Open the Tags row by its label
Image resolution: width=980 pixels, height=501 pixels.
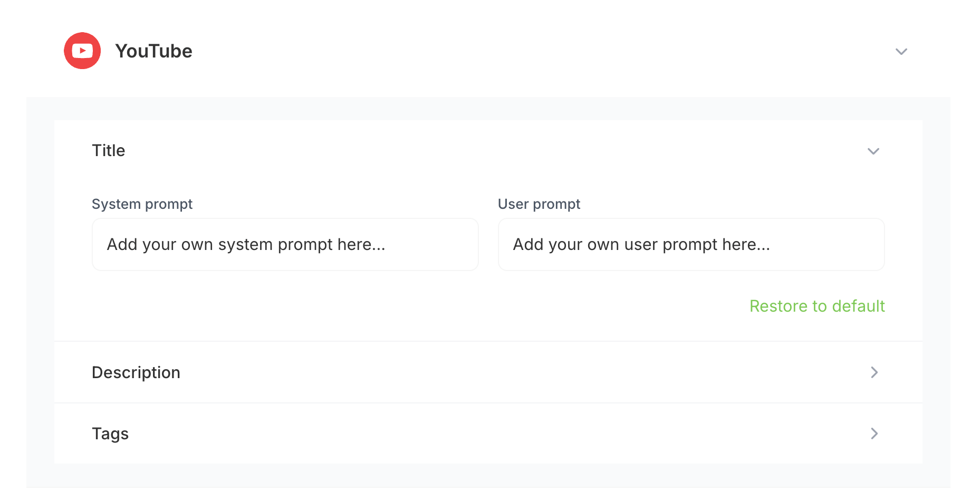(x=110, y=434)
